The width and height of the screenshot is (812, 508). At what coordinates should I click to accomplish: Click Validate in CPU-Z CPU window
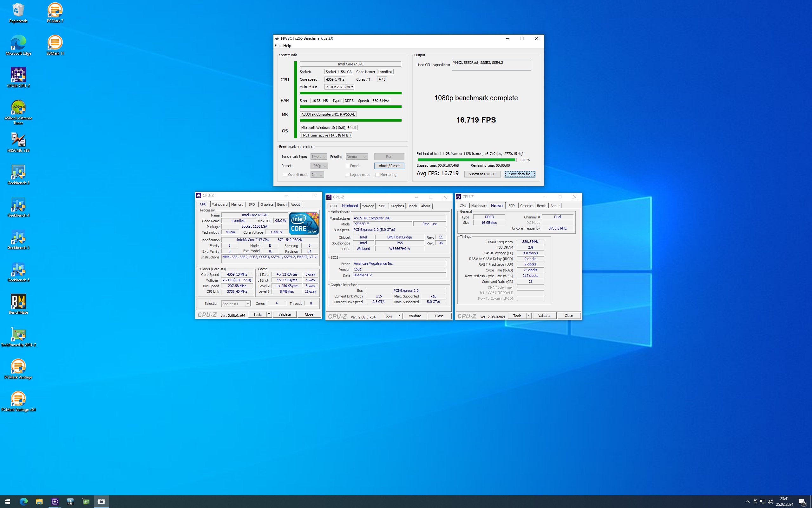tap(284, 314)
